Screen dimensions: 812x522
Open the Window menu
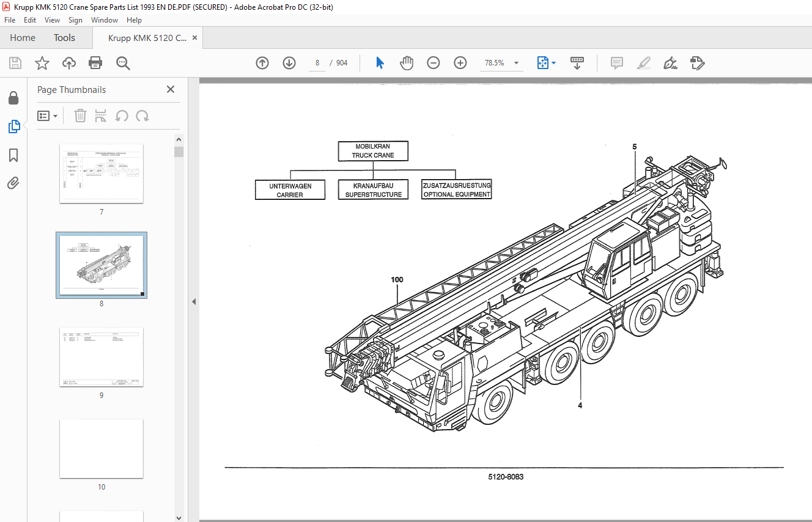point(105,20)
